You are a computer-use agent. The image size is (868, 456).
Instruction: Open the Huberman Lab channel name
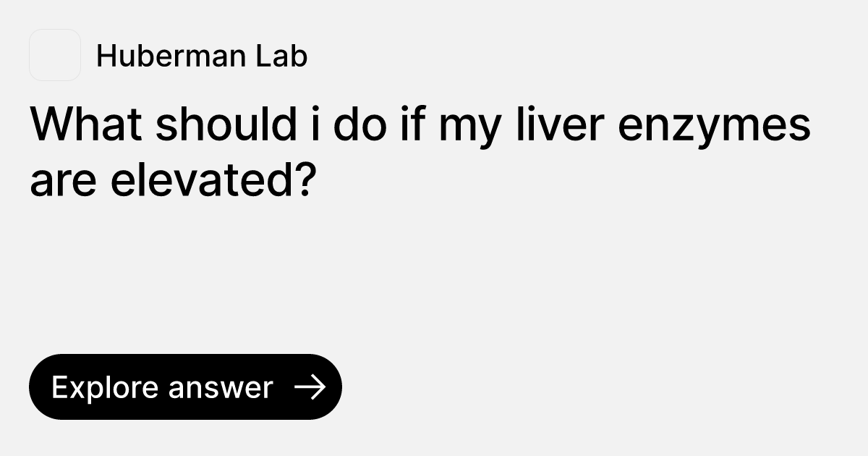(x=202, y=56)
